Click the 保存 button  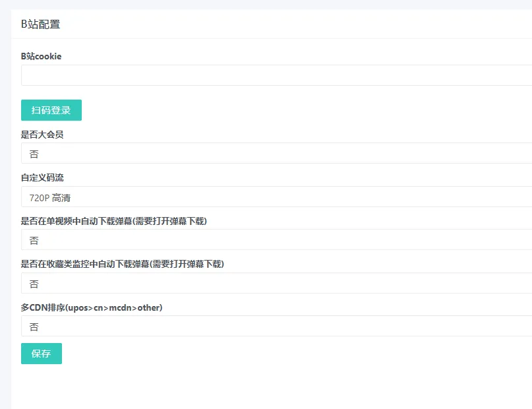(x=42, y=354)
